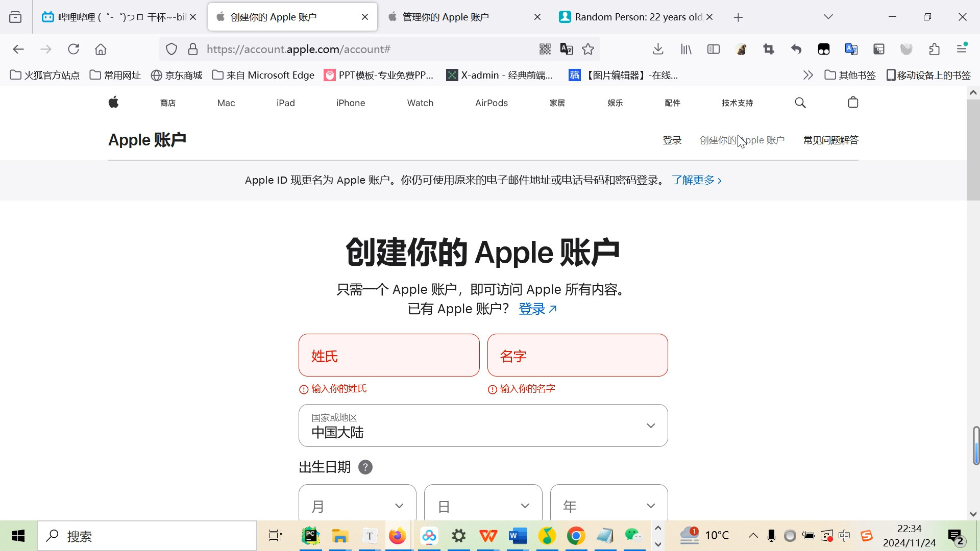Image resolution: width=980 pixels, height=551 pixels.
Task: Open the 年 year dropdown
Action: tap(608, 506)
